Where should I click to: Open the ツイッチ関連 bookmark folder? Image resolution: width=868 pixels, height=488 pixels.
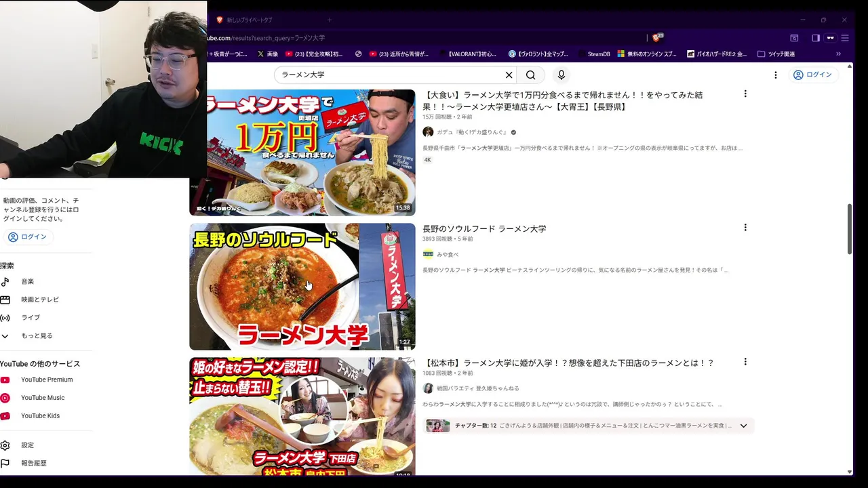[x=776, y=54]
